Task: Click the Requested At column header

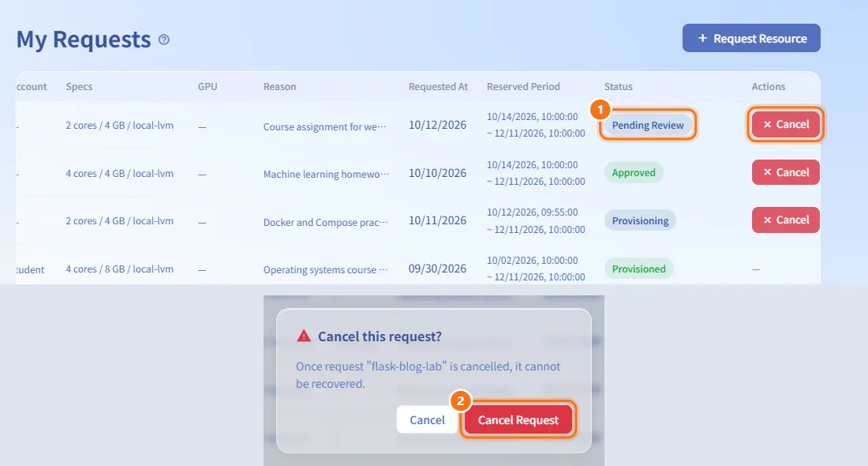Action: pyautogui.click(x=438, y=86)
